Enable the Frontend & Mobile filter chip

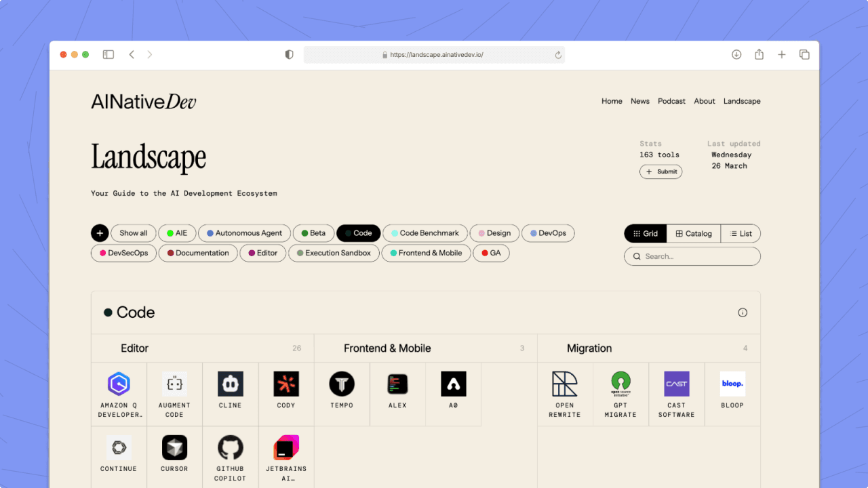coord(427,253)
